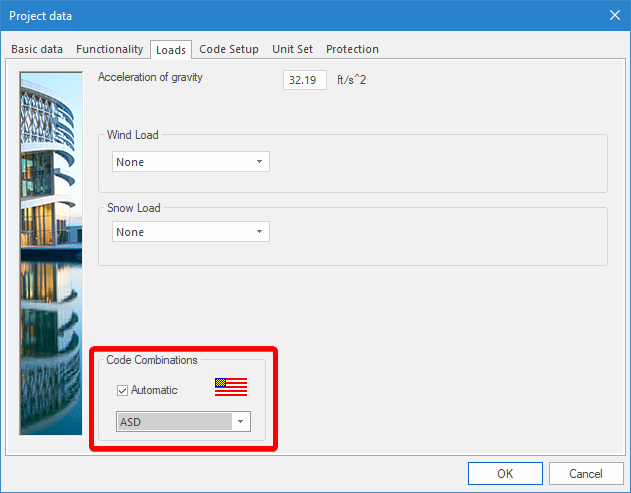Select the Loads tab

171,49
